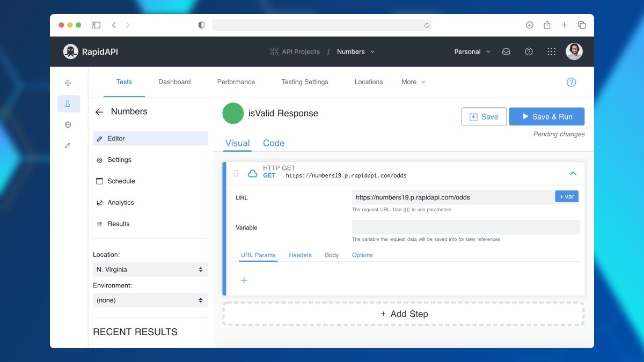Open the N. Virginia location selector
The height and width of the screenshot is (362, 644).
(x=150, y=269)
